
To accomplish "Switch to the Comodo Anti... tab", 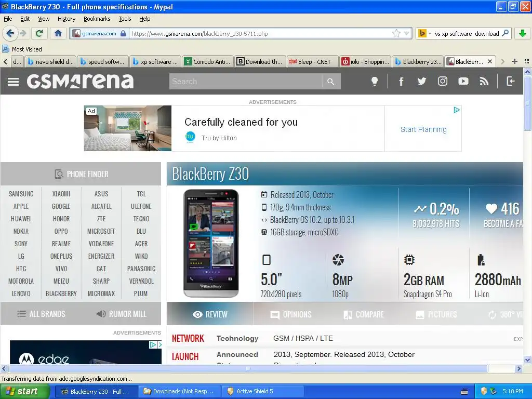I will point(208,61).
